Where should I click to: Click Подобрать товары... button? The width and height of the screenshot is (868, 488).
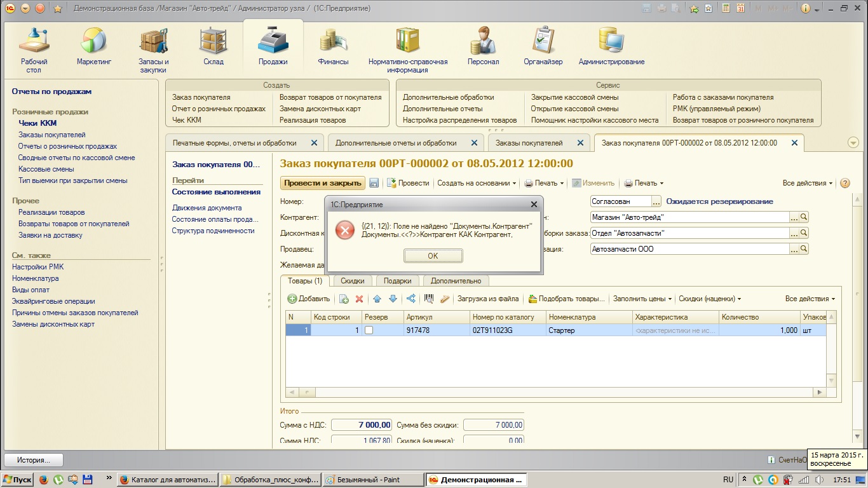click(567, 299)
